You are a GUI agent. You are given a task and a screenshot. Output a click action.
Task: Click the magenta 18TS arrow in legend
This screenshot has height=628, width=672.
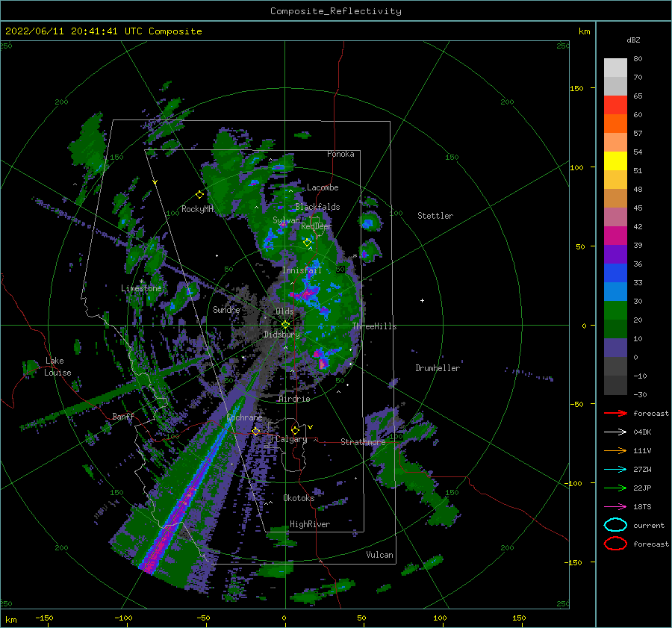[615, 507]
